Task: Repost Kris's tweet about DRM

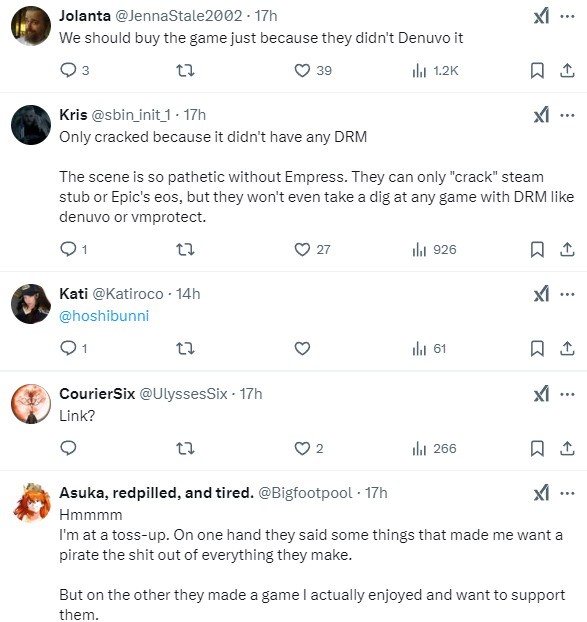Action: [185, 250]
